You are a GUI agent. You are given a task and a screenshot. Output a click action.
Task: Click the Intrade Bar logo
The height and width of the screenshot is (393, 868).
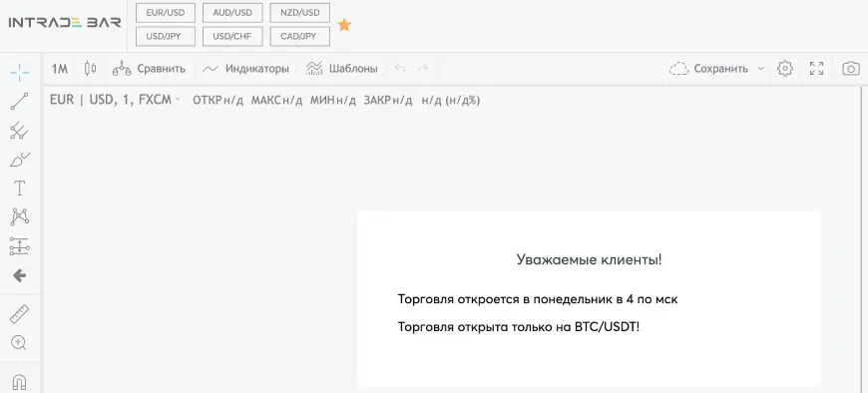(x=65, y=23)
